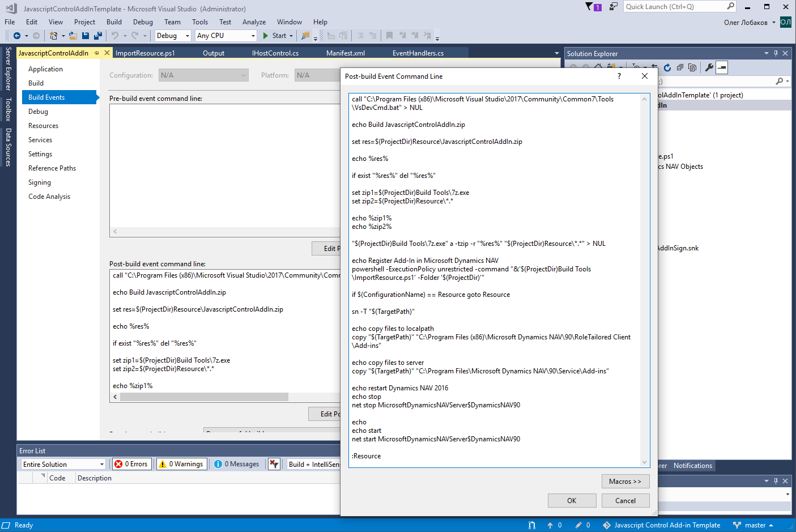796x532 pixels.
Task: Click the Refresh icon in Solution Explorer
Action: click(667, 68)
